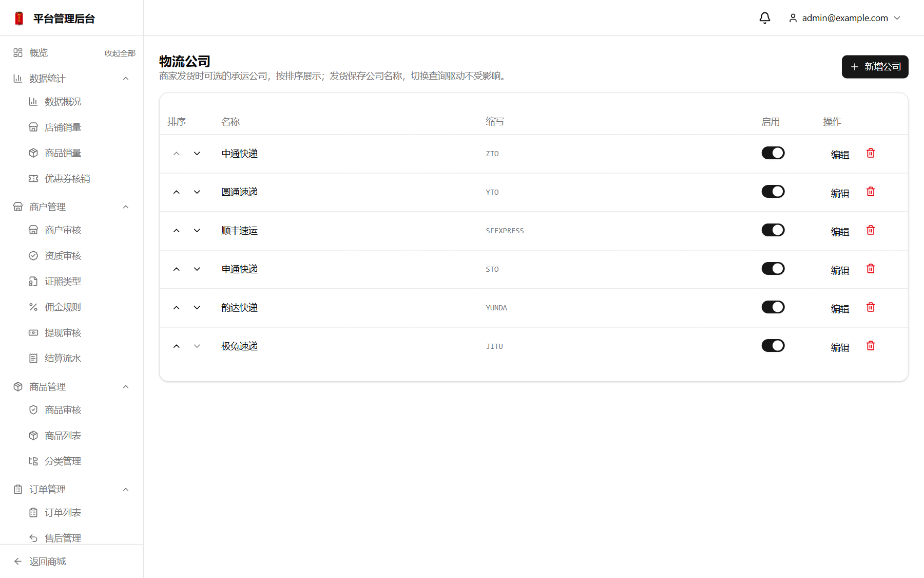The image size is (924, 578).
Task: Click the 平台管理后台 logo
Action: (x=54, y=18)
